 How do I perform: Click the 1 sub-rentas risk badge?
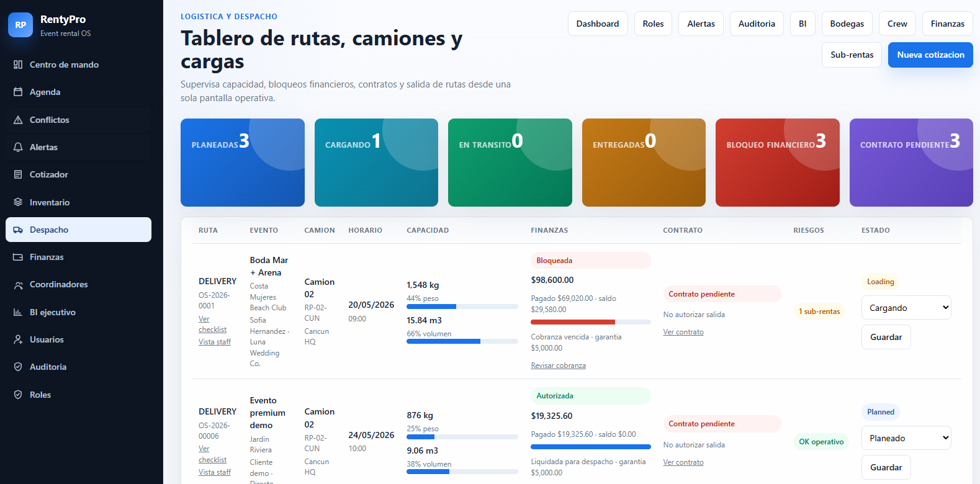click(x=819, y=311)
